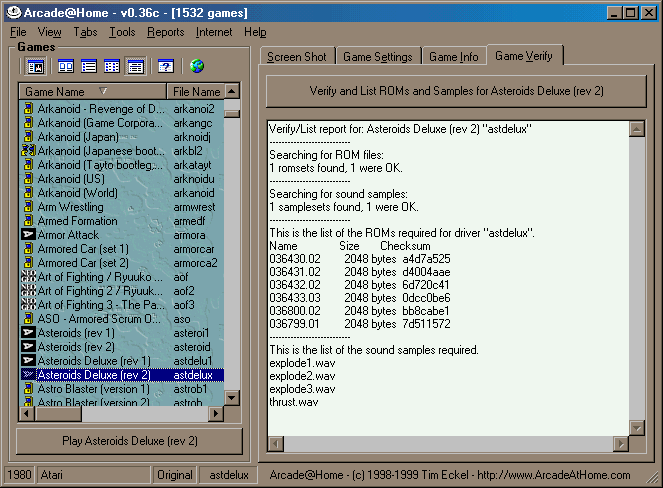Click the 036430.02 ROM line

click(x=360, y=259)
